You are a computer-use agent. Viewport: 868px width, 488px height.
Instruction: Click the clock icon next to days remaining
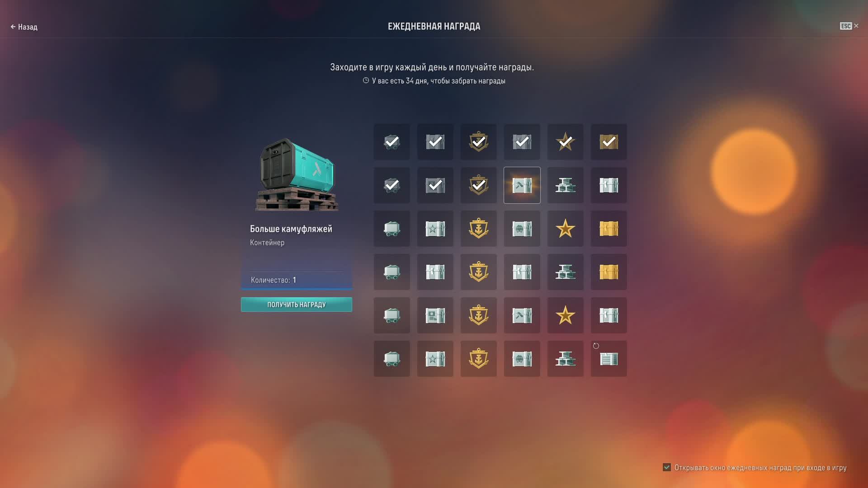tap(366, 80)
